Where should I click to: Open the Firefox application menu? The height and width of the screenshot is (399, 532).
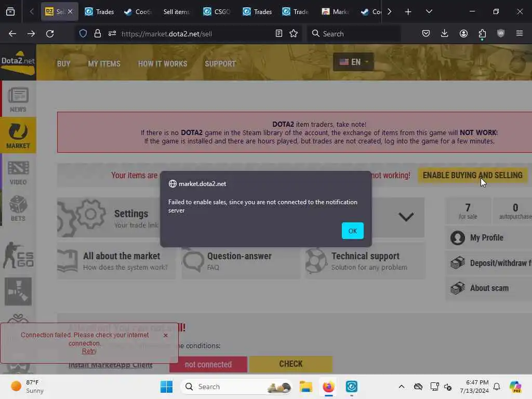(x=519, y=33)
